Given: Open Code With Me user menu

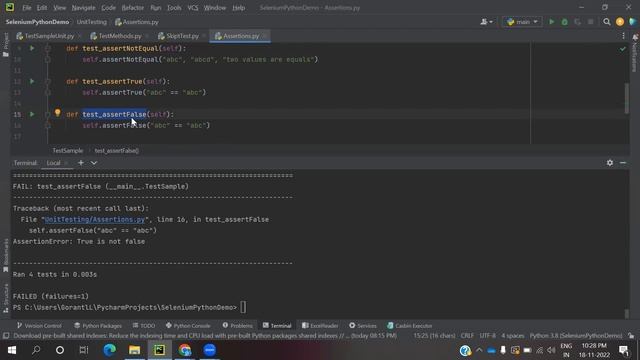Looking at the screenshot, I should (x=486, y=22).
